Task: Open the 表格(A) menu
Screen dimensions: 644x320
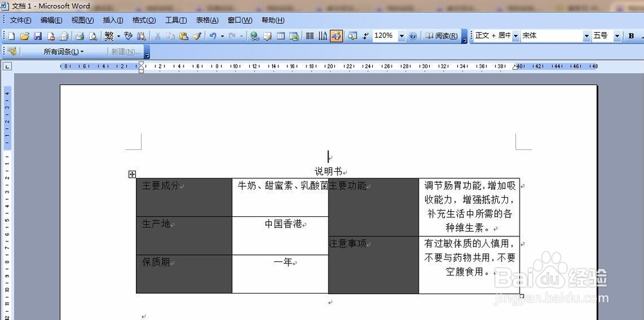Action: [x=207, y=20]
